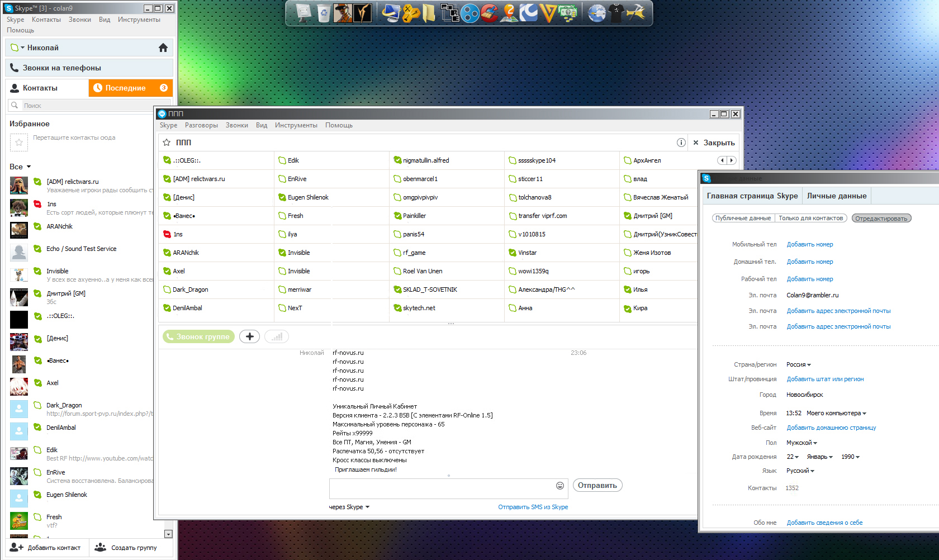Open the My Computer dock icon

click(391, 13)
